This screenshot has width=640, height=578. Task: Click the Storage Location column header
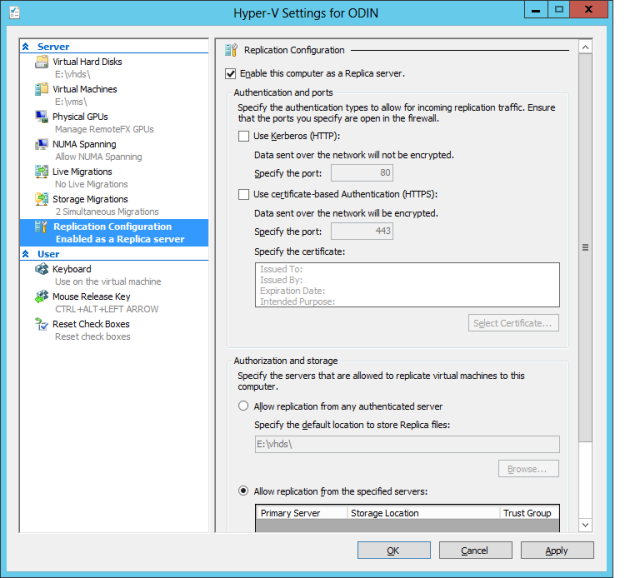(x=423, y=513)
